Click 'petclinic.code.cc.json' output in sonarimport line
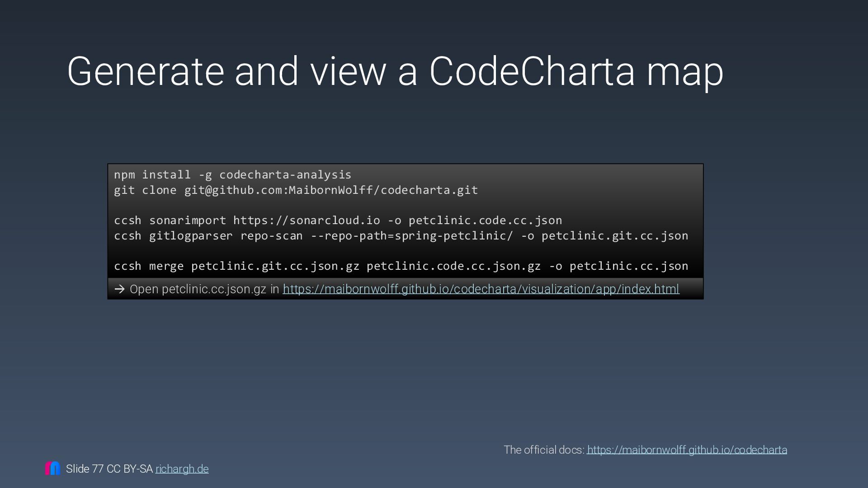Screen dimensions: 868x488 click(x=485, y=221)
